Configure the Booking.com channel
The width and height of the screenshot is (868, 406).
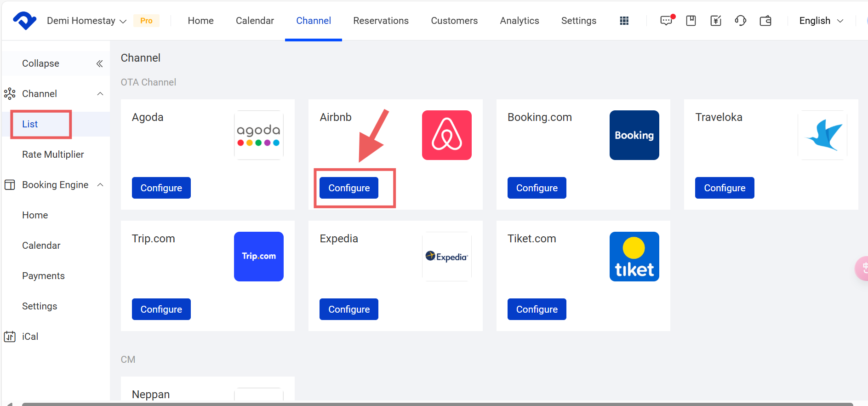click(x=537, y=188)
